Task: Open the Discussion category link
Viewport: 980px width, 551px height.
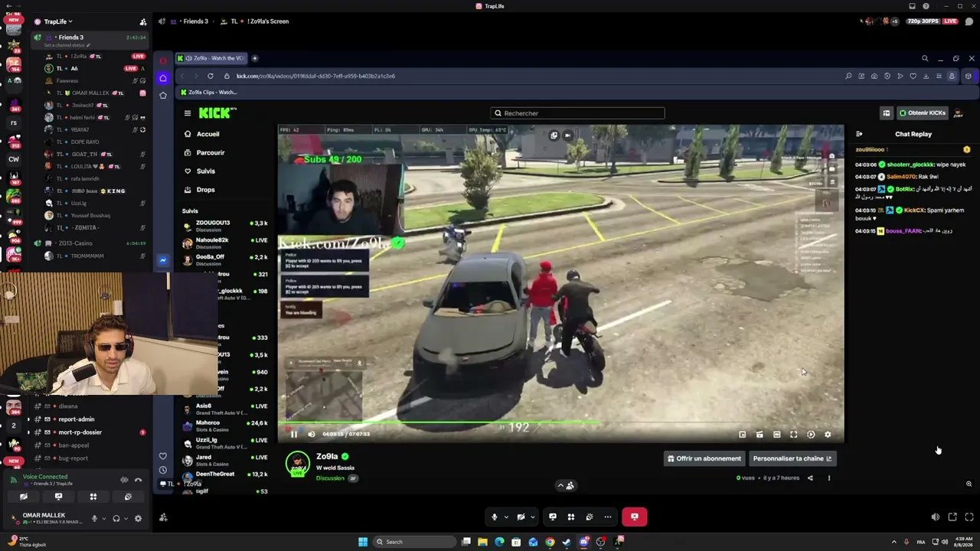Action: (330, 478)
